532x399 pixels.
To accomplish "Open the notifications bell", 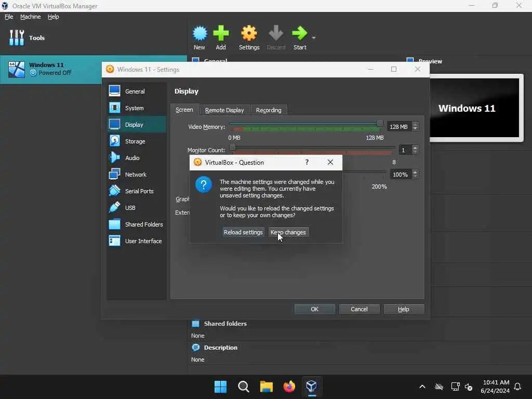I will click(x=518, y=387).
